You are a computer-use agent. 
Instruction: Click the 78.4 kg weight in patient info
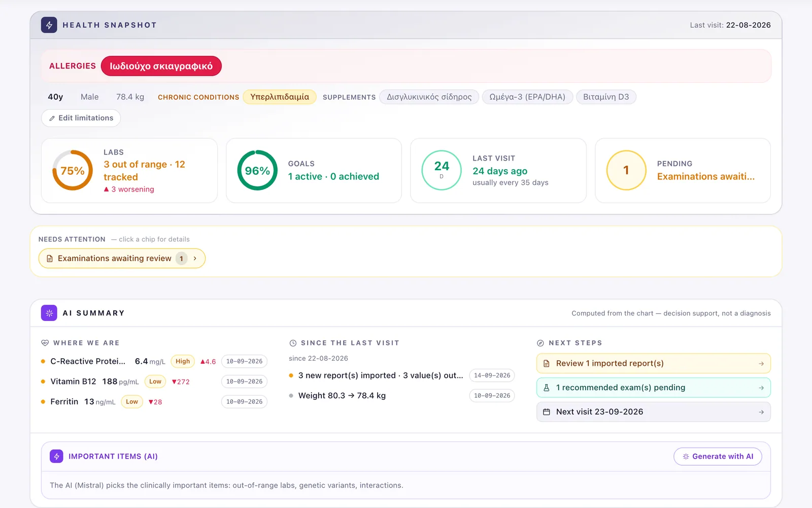pos(130,97)
